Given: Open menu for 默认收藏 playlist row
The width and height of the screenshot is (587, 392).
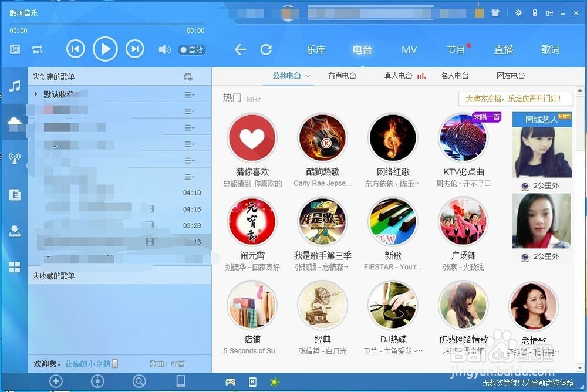Looking at the screenshot, I should tap(189, 94).
